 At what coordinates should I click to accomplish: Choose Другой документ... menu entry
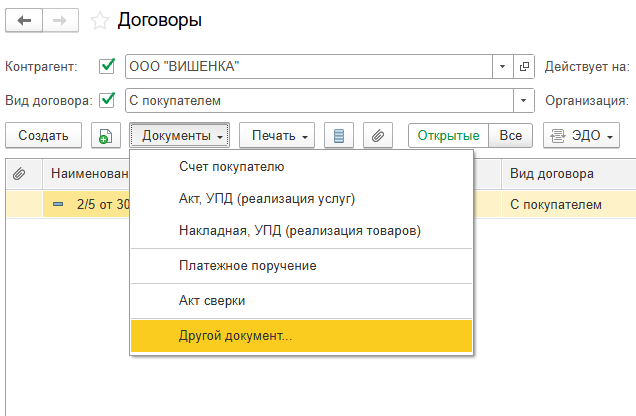(301, 336)
